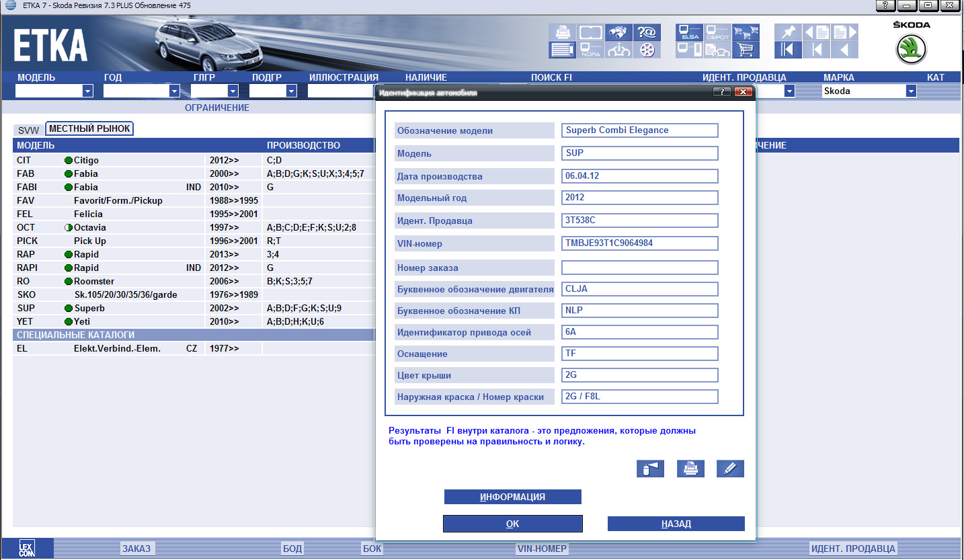Select the Favorit/Form./Pickup row
The image size is (964, 560).
[194, 200]
